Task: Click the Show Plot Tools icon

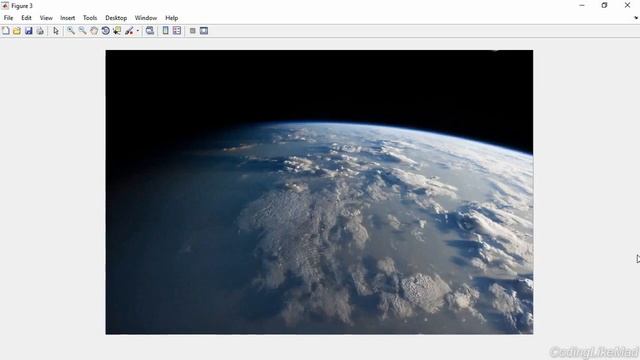Action: pos(204,31)
